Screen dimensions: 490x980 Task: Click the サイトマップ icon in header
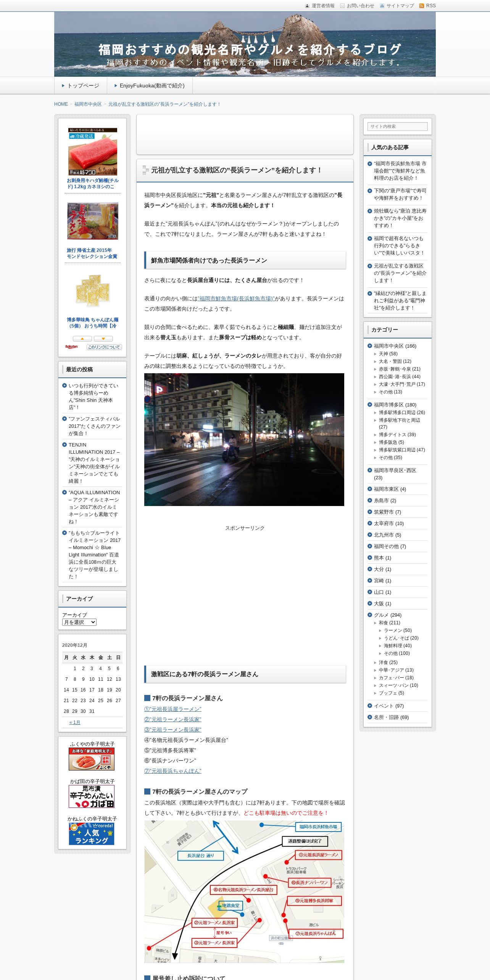(x=382, y=6)
